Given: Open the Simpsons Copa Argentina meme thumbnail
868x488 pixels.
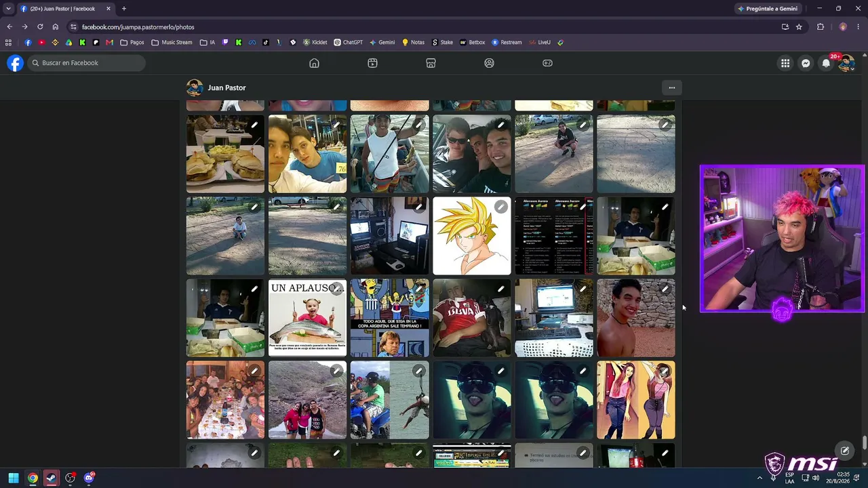Looking at the screenshot, I should pos(389,318).
